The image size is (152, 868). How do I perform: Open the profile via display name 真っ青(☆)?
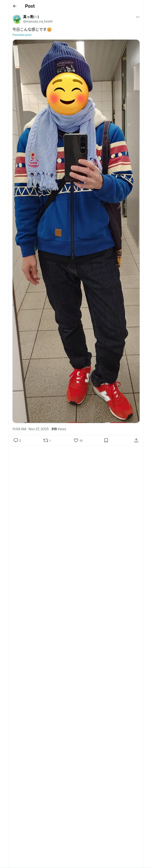click(x=31, y=16)
